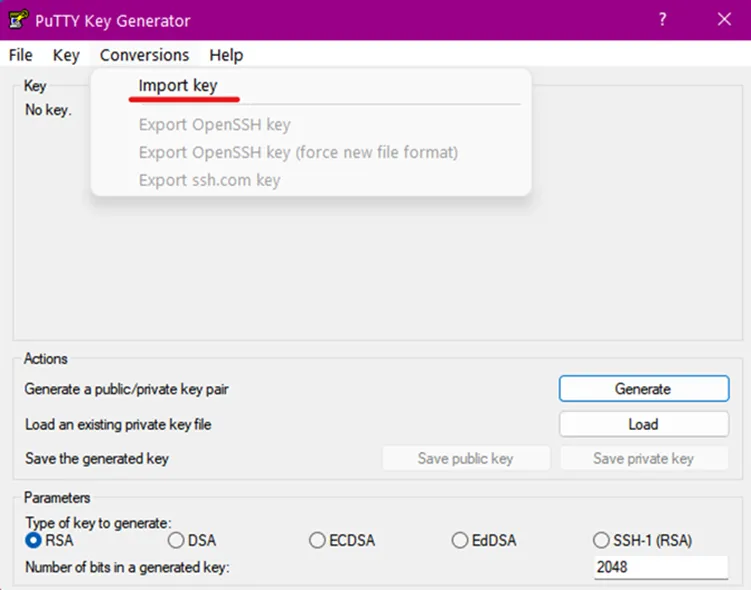Select Export OpenSSH key (force new file format)
The width and height of the screenshot is (751, 590).
pyautogui.click(x=310, y=152)
